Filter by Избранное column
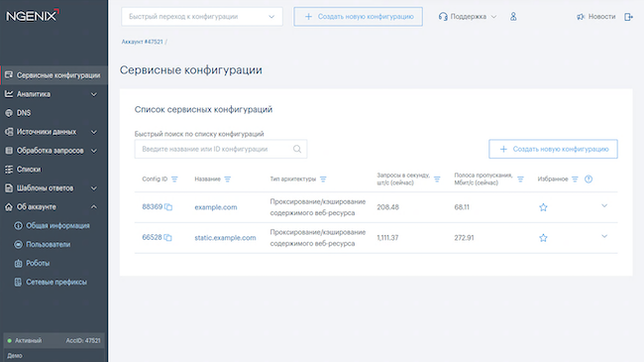Image resolution: width=644 pixels, height=362 pixels. point(575,179)
